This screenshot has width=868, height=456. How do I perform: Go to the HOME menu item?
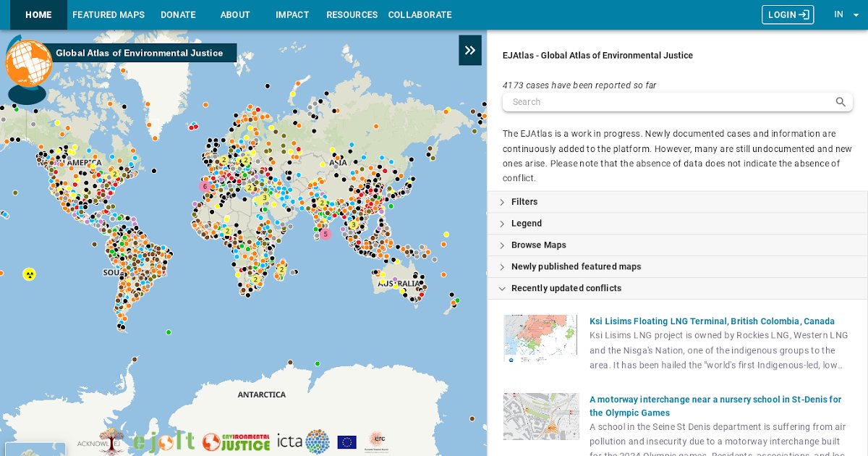point(38,14)
